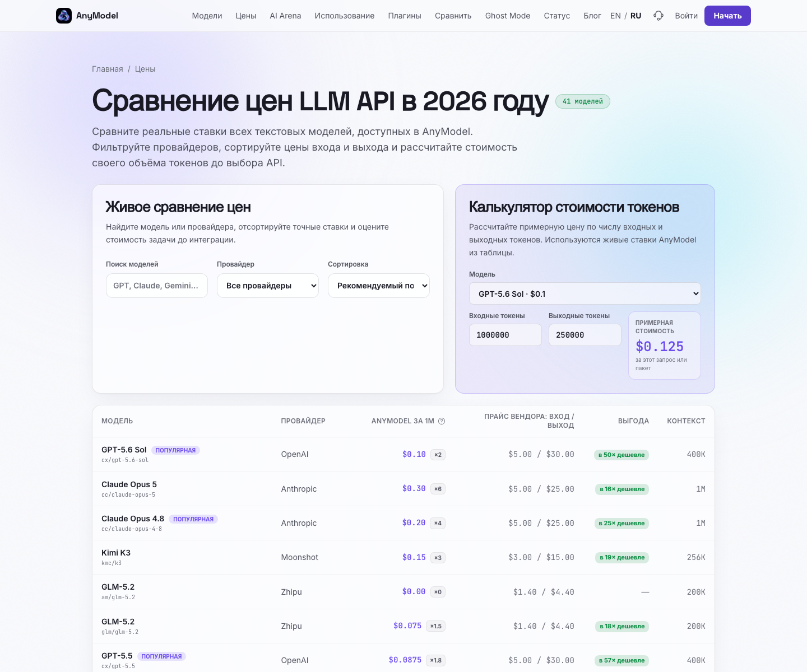
Task: Click the в 50× дешевле badge
Action: point(622,455)
